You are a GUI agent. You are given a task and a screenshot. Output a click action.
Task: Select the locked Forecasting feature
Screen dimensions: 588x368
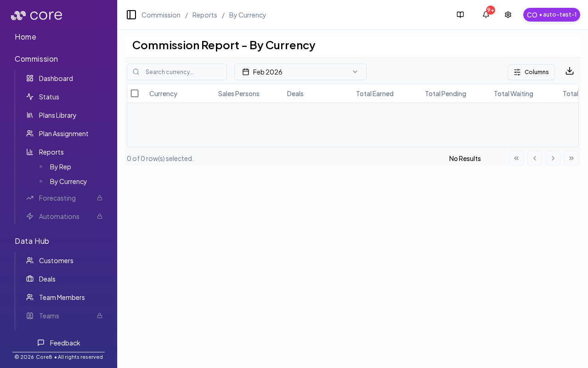pyautogui.click(x=57, y=198)
